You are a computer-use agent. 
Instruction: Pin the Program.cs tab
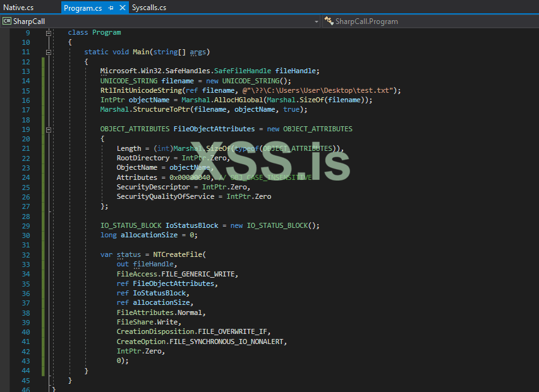tap(111, 8)
